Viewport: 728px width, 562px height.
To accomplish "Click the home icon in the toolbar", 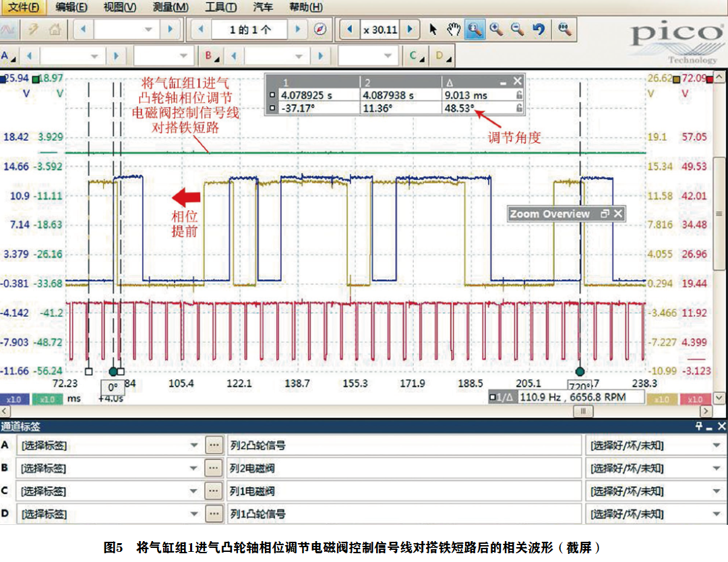I will [55, 30].
